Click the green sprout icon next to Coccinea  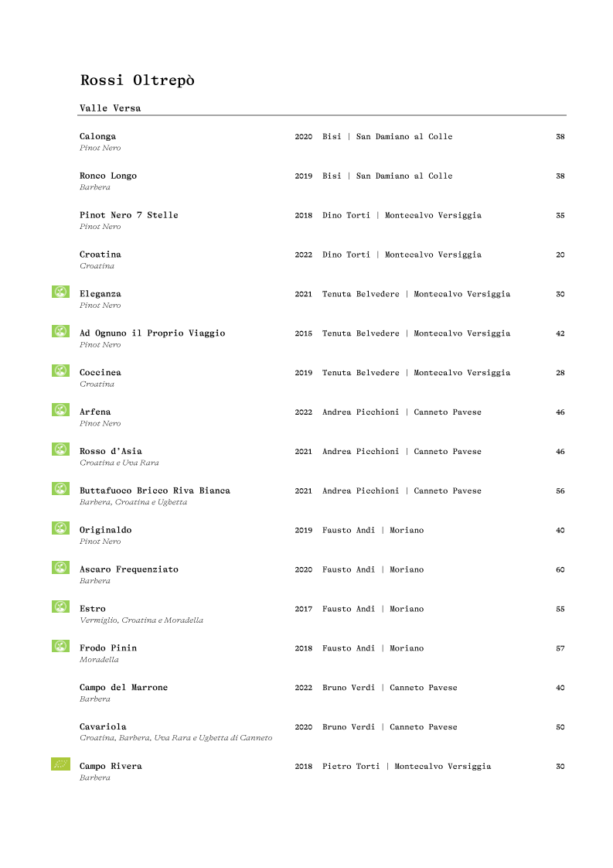pos(60,371)
